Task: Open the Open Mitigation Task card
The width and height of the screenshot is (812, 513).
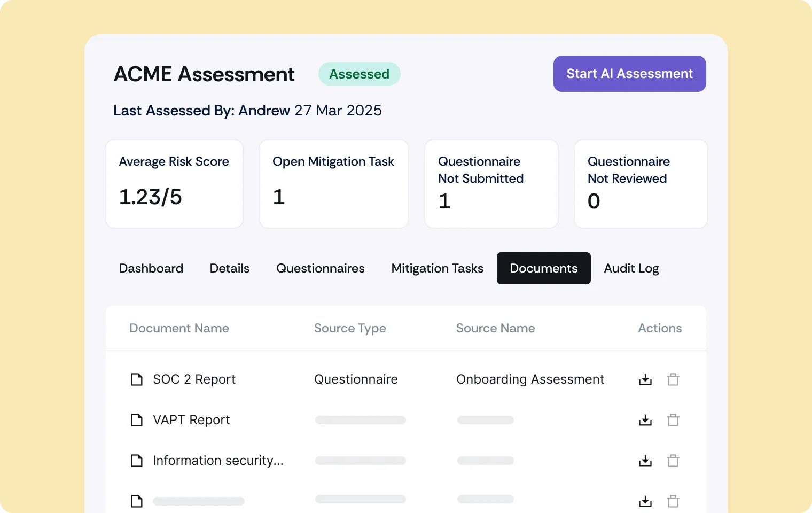Action: pos(334,184)
